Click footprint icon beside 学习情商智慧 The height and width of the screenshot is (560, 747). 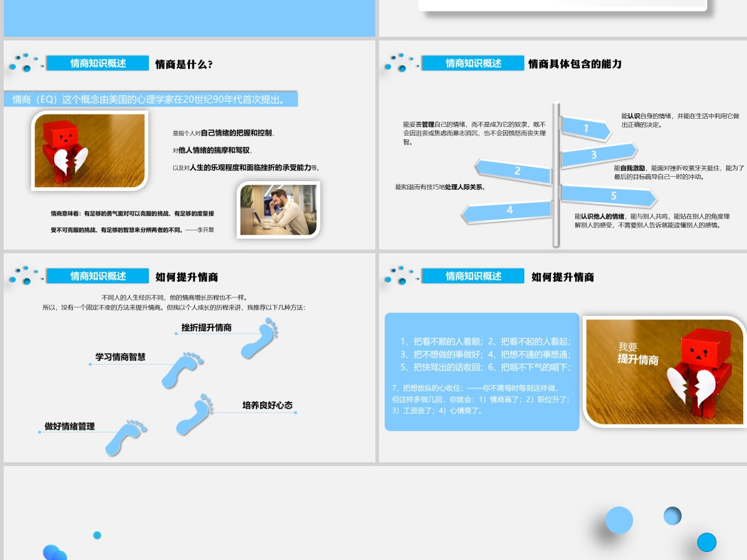[182, 370]
